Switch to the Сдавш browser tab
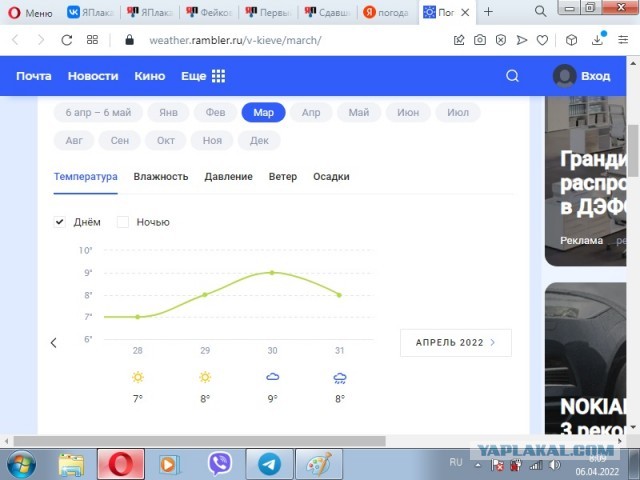 coord(327,12)
